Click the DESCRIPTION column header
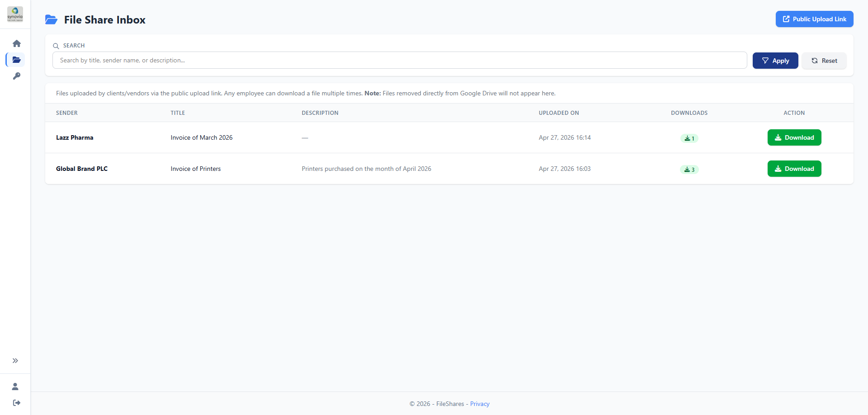Image resolution: width=868 pixels, height=415 pixels. (x=320, y=113)
